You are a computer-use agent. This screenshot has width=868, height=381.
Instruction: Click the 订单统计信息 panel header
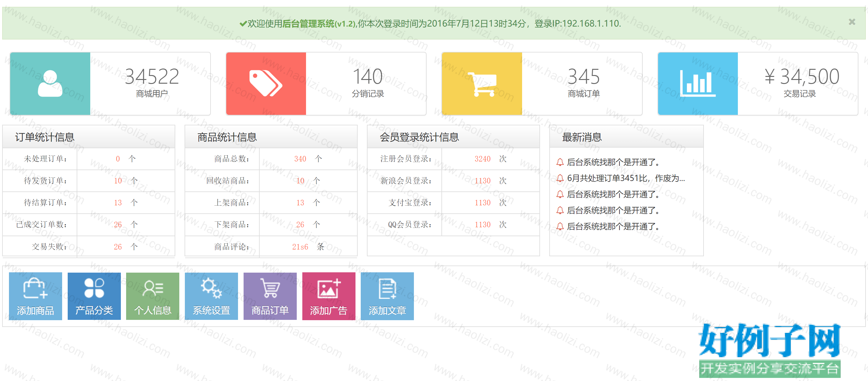pos(89,137)
